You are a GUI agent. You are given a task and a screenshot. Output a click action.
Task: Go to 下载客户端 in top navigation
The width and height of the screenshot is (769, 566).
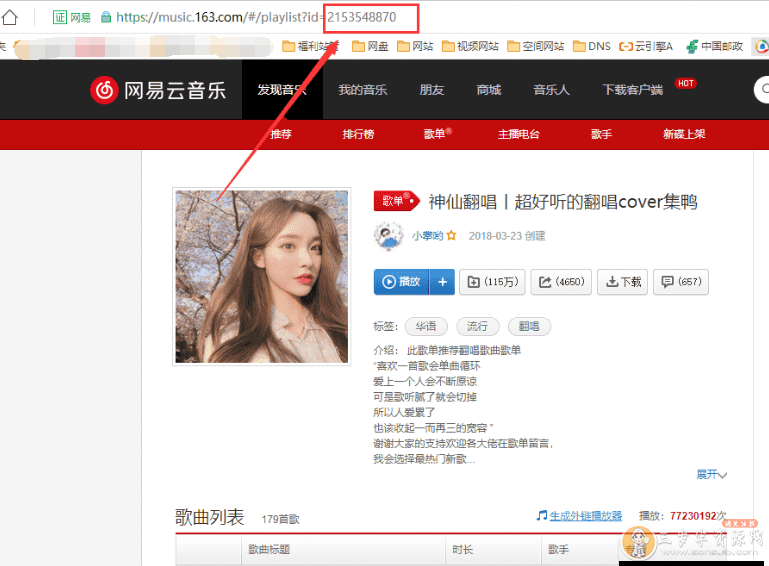[x=632, y=90]
